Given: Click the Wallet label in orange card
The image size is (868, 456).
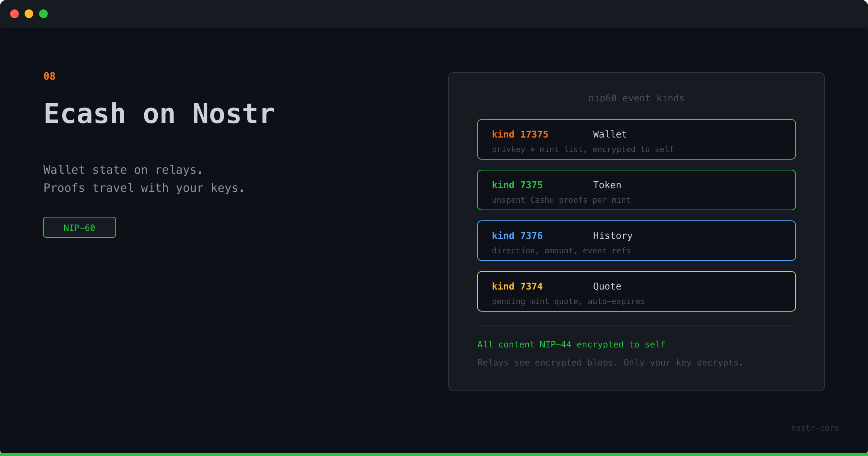Looking at the screenshot, I should coord(609,134).
